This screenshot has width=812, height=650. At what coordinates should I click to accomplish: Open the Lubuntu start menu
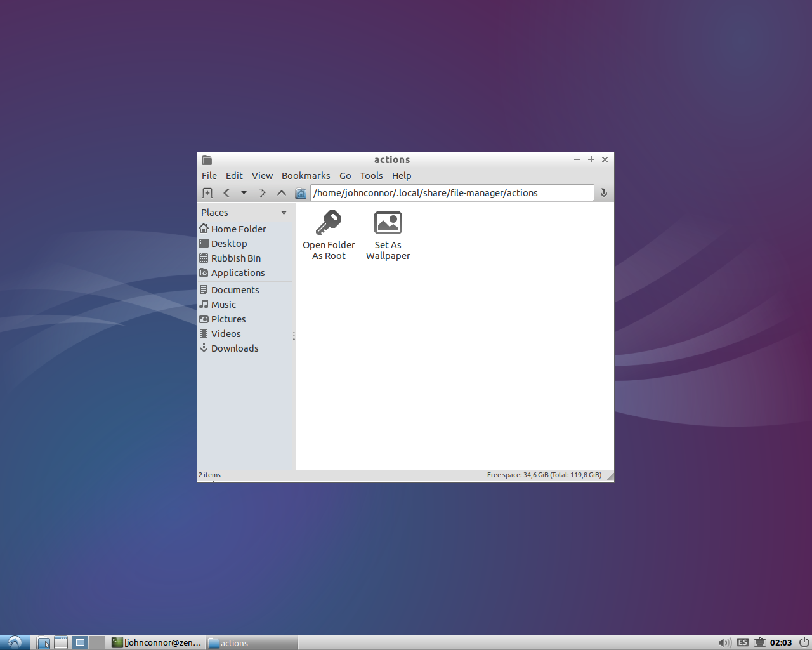click(15, 642)
